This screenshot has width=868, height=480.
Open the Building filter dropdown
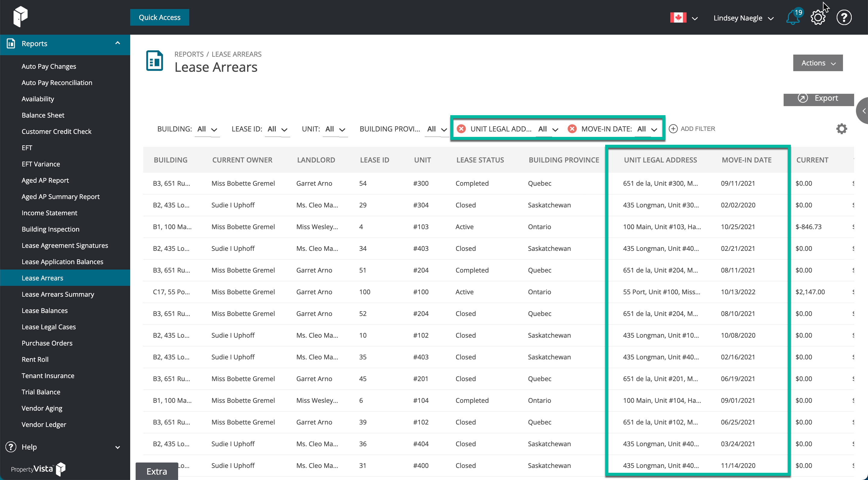[207, 129]
